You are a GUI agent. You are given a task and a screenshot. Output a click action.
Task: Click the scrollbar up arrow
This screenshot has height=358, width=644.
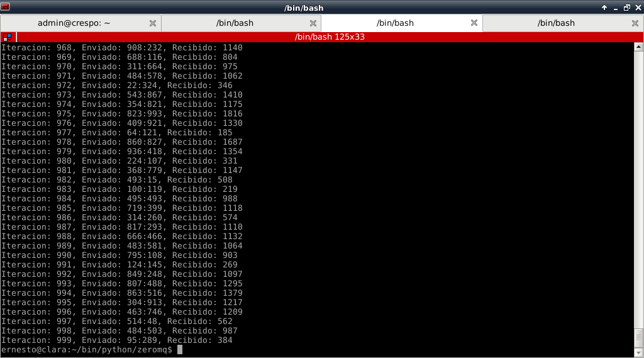click(638, 47)
